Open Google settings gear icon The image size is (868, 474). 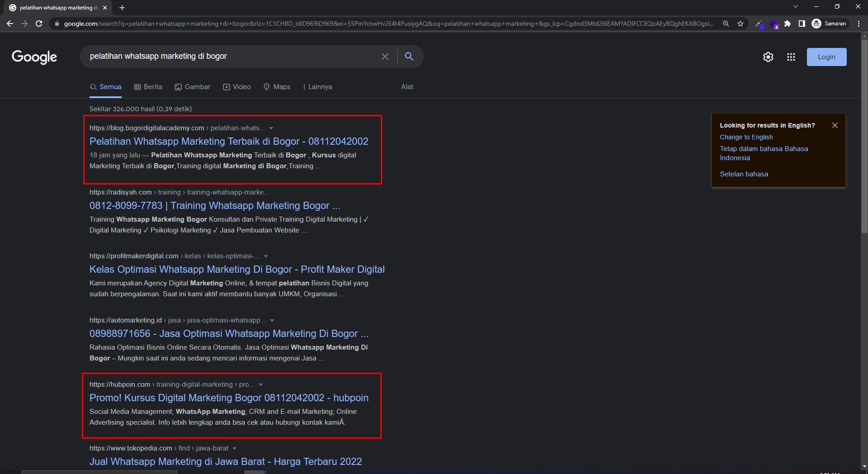[x=768, y=57]
